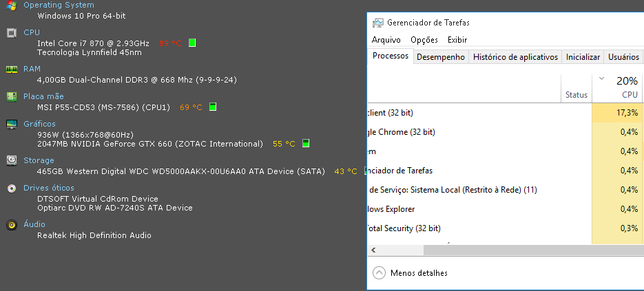Screen dimensions: 644x291
Task: Open the Arquivo menu
Action: (x=386, y=40)
